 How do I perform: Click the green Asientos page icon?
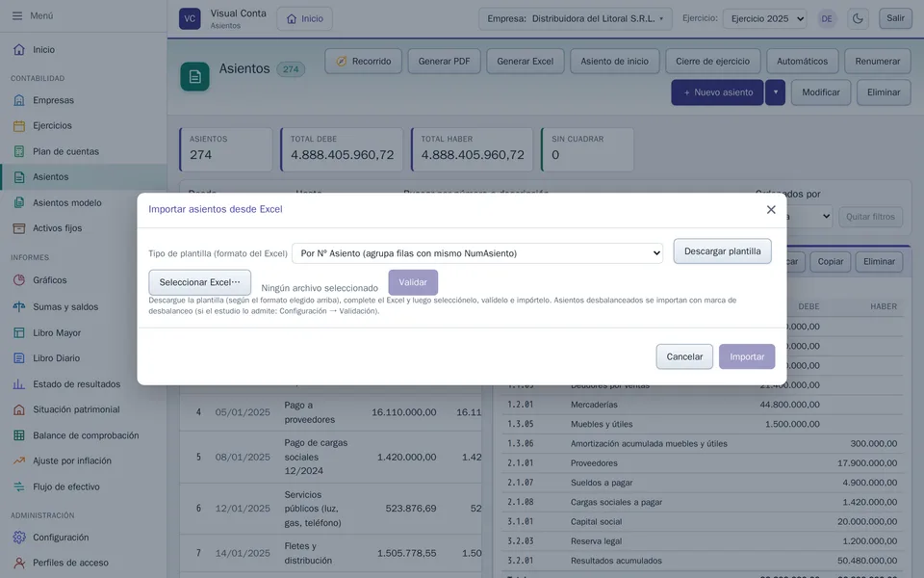point(195,77)
